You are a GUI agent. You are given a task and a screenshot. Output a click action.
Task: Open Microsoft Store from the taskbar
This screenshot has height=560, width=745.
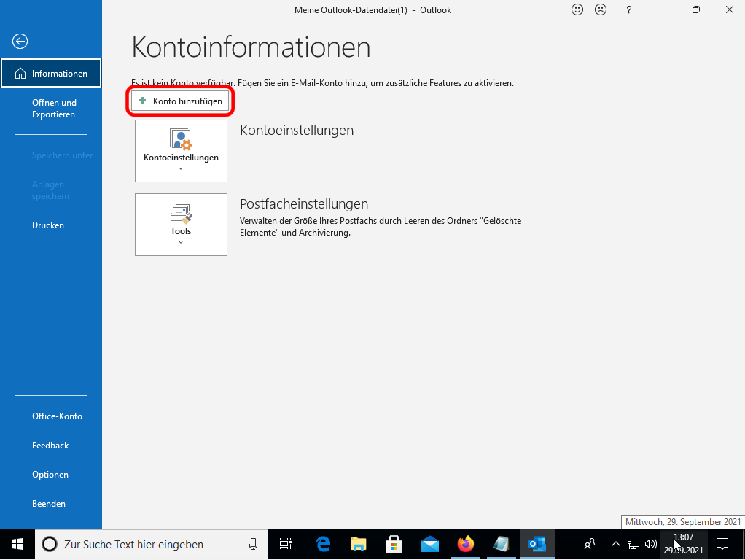click(394, 544)
